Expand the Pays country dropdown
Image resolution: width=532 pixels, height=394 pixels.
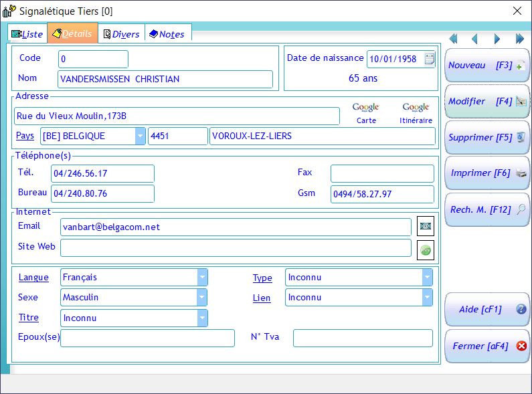point(140,136)
